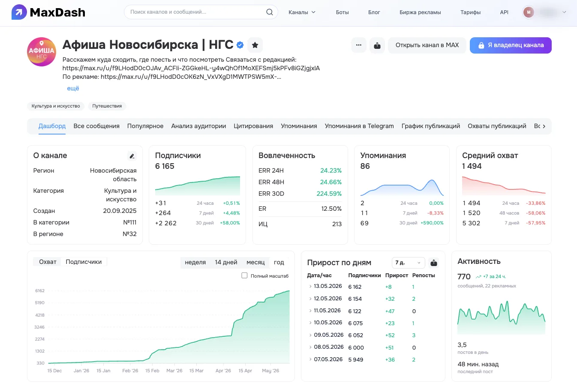Select the месяц chart period
This screenshot has width=577, height=392.
255,262
